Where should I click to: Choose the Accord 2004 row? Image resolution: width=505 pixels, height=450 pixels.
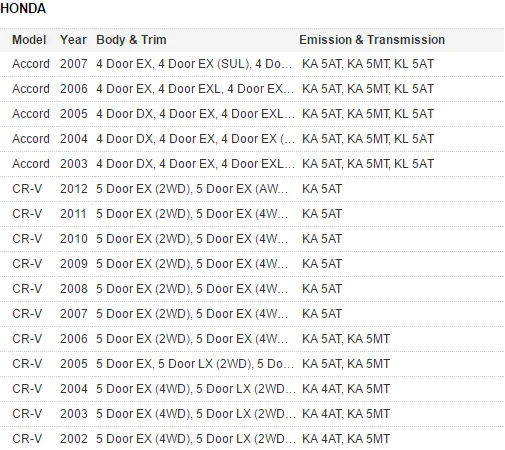click(x=252, y=139)
